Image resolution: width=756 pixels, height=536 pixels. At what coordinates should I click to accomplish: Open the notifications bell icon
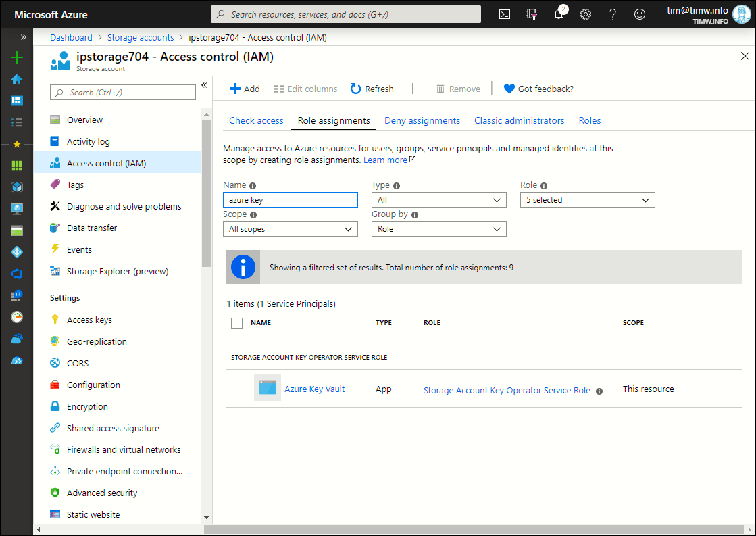tap(559, 14)
